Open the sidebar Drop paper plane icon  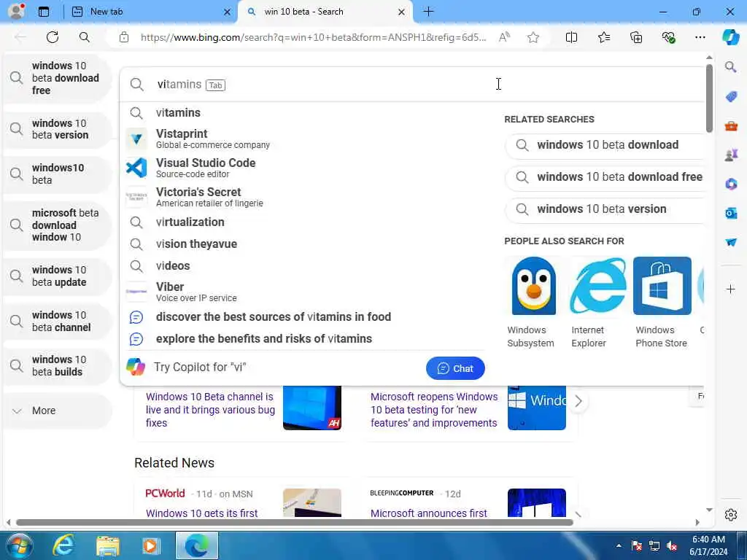(731, 242)
